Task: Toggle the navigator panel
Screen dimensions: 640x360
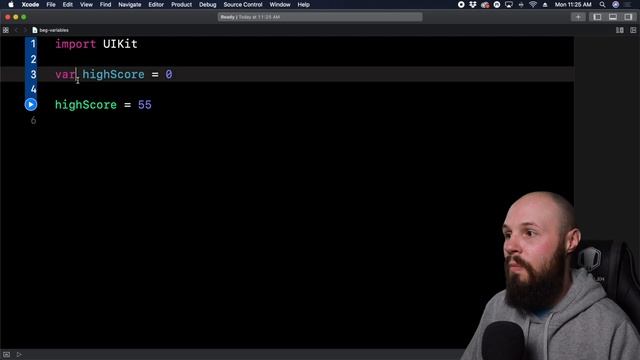Action: (597, 17)
